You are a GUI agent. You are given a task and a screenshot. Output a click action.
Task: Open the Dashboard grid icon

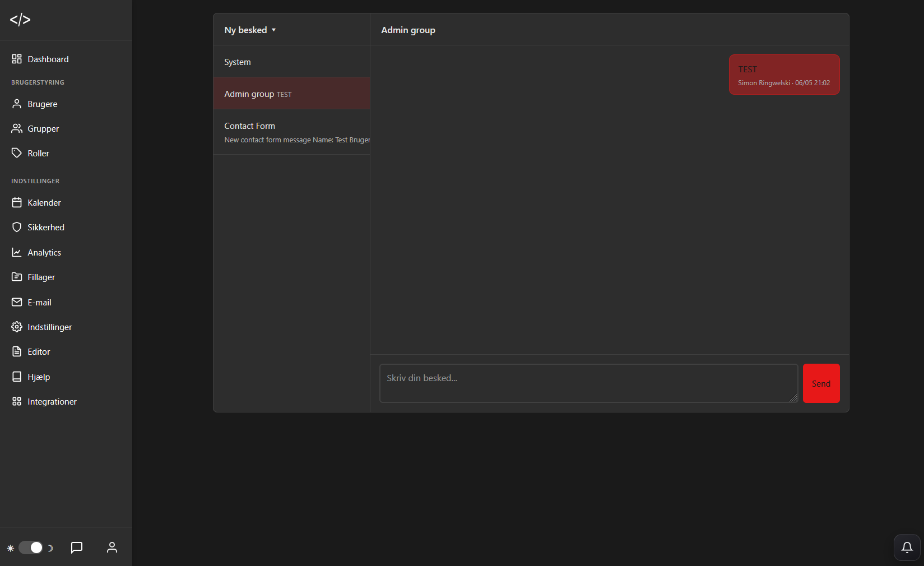tap(17, 59)
